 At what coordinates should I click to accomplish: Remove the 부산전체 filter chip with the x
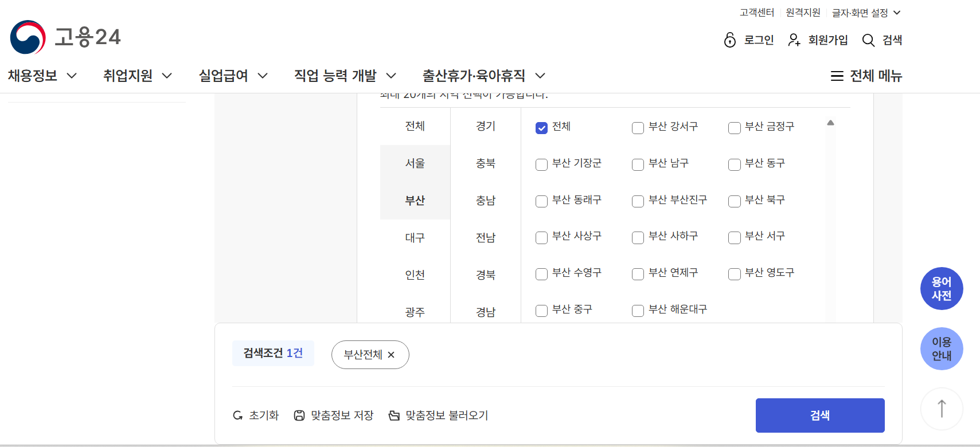pos(391,355)
